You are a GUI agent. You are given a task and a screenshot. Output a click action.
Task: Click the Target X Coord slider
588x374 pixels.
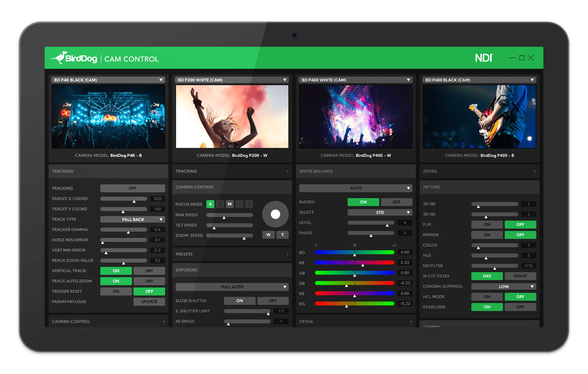pos(124,198)
